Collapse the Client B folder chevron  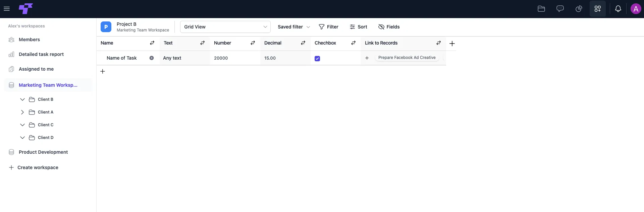[x=22, y=99]
